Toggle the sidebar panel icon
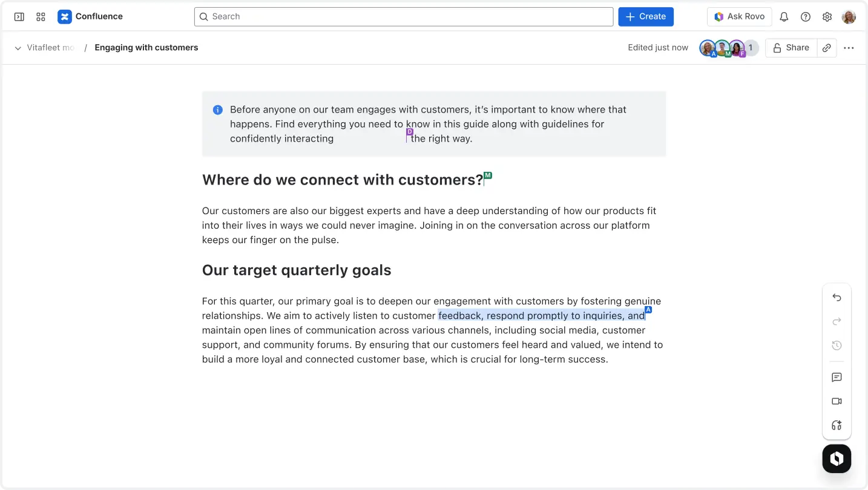The height and width of the screenshot is (490, 868). click(19, 17)
